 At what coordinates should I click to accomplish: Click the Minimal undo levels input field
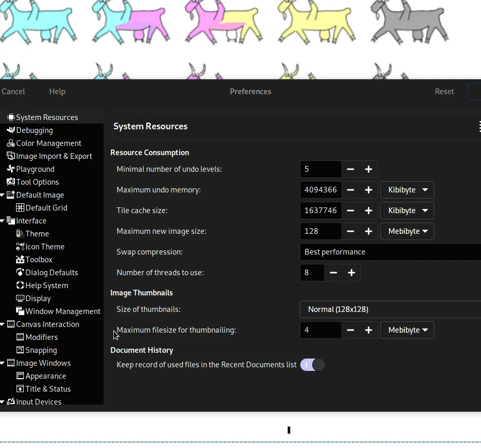320,169
